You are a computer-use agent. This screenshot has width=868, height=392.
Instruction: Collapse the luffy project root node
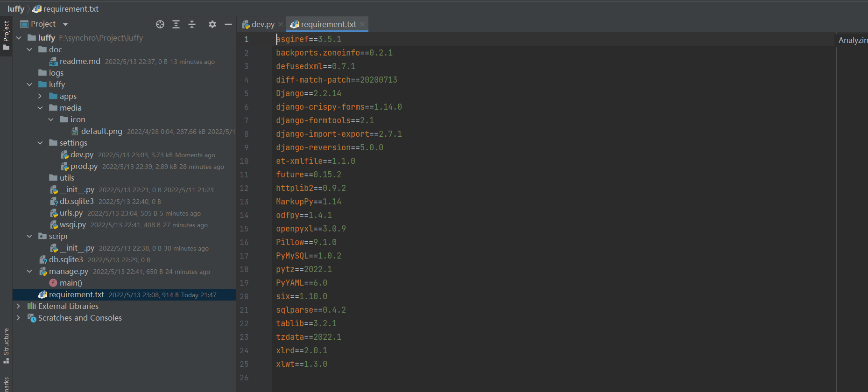pyautogui.click(x=19, y=38)
